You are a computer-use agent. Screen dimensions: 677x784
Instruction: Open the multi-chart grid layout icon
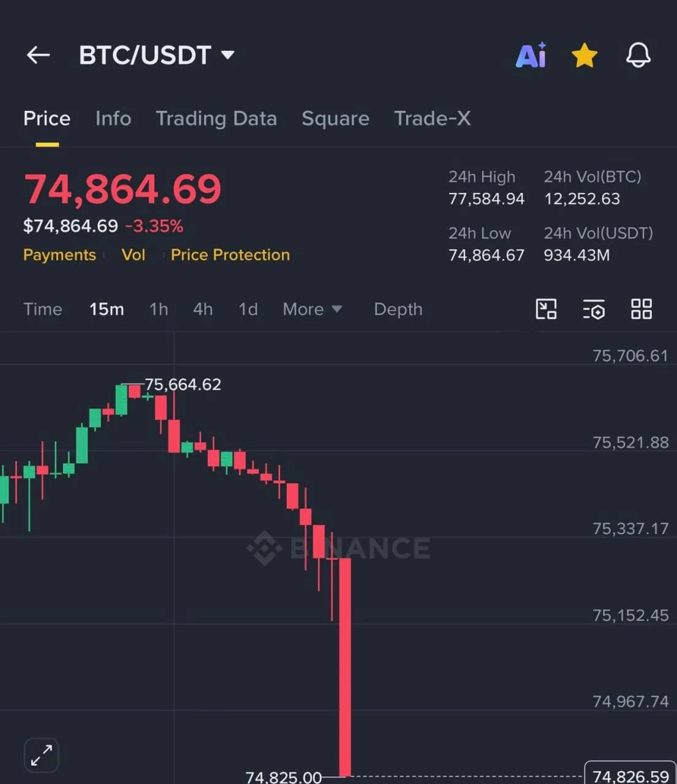[x=641, y=309]
